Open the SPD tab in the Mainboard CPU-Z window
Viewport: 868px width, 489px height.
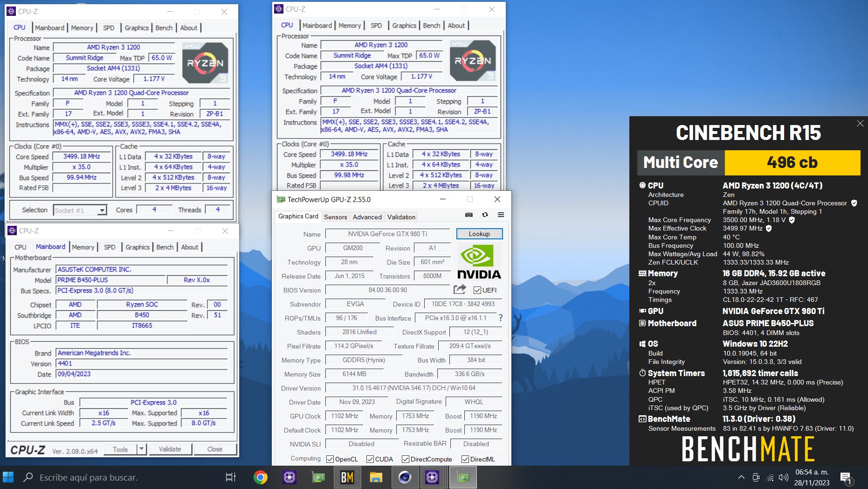(x=110, y=247)
